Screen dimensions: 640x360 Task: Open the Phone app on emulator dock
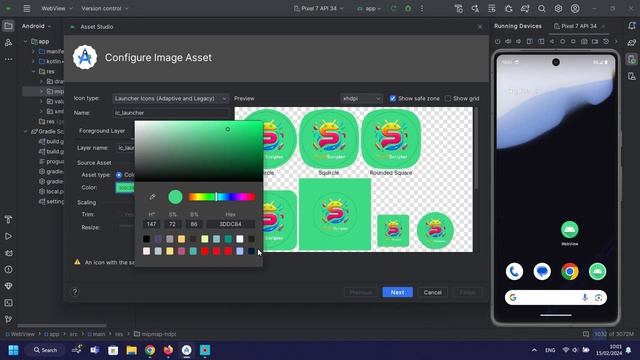click(x=514, y=271)
